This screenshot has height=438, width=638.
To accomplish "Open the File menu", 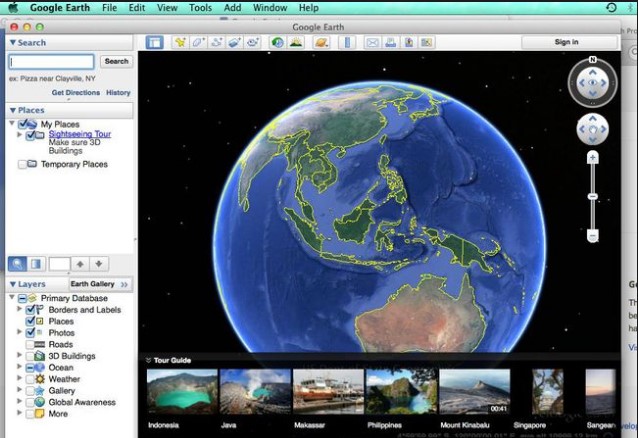I will pyautogui.click(x=109, y=8).
